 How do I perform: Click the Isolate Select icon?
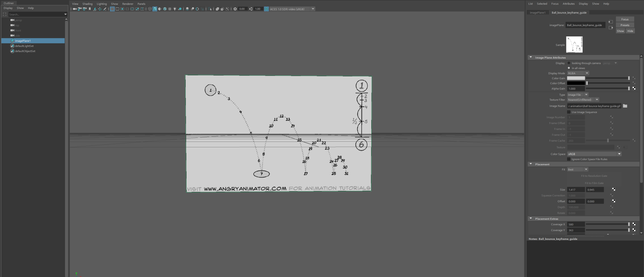[x=210, y=9]
